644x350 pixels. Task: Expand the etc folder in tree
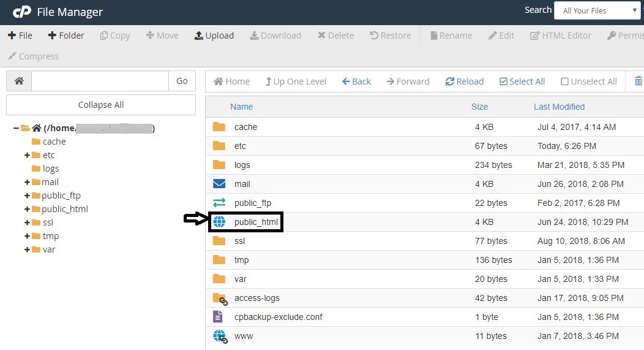[27, 155]
